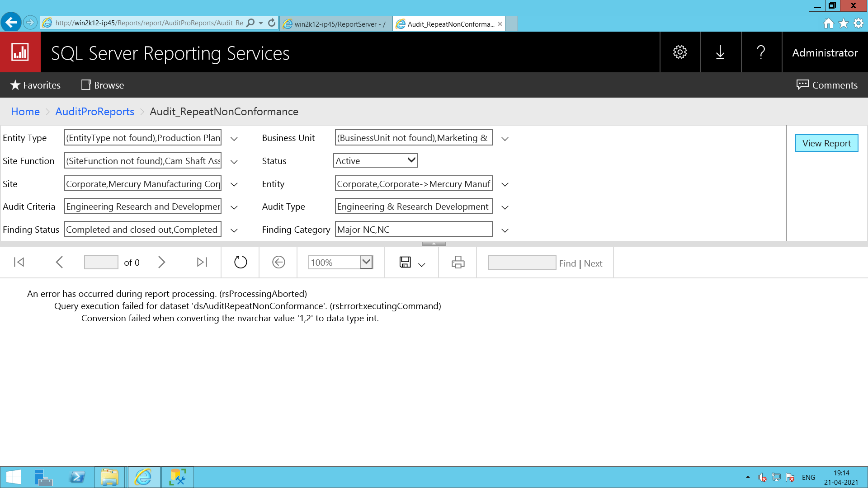Click the Finding Category value field
This screenshot has height=488, width=868.
click(414, 229)
